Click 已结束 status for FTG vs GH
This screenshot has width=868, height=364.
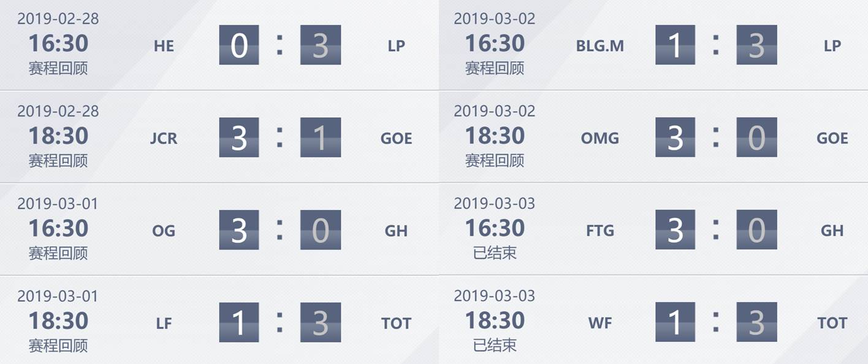click(495, 253)
